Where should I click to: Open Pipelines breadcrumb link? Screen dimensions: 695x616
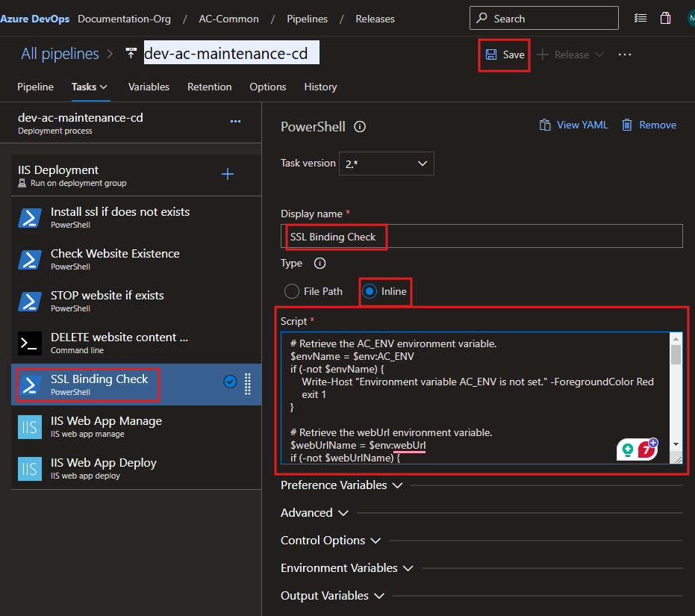click(x=307, y=19)
